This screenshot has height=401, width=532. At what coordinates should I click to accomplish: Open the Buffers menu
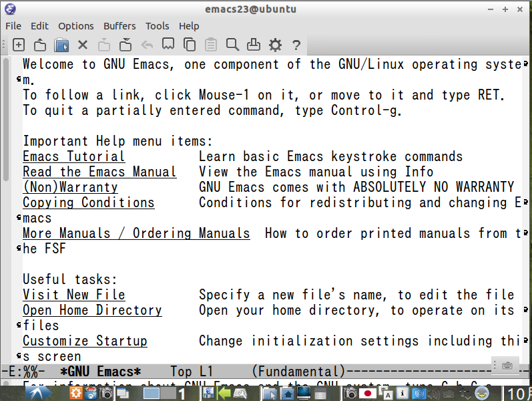119,26
